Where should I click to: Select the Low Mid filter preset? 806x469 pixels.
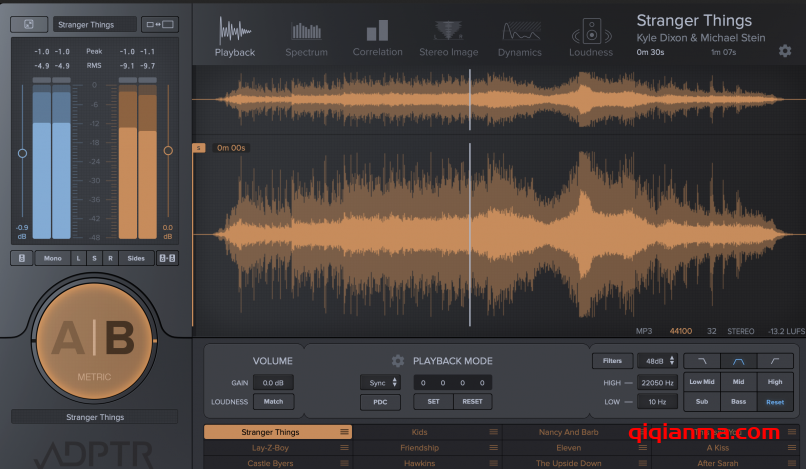click(702, 382)
